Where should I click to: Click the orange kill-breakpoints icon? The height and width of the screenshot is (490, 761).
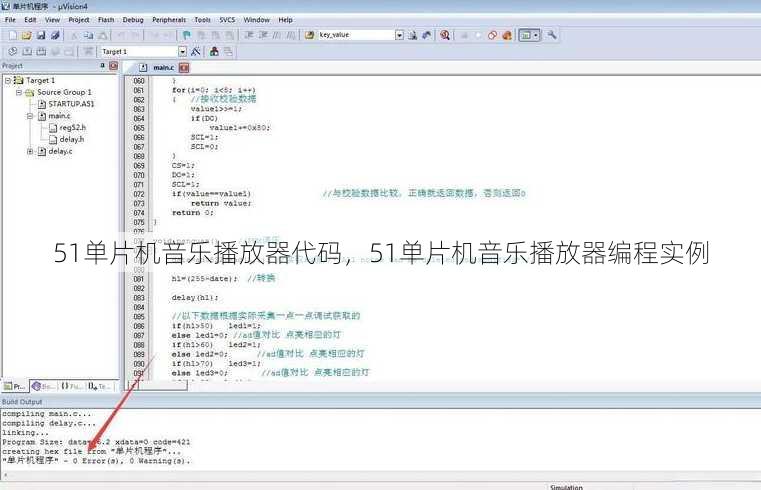(507, 35)
